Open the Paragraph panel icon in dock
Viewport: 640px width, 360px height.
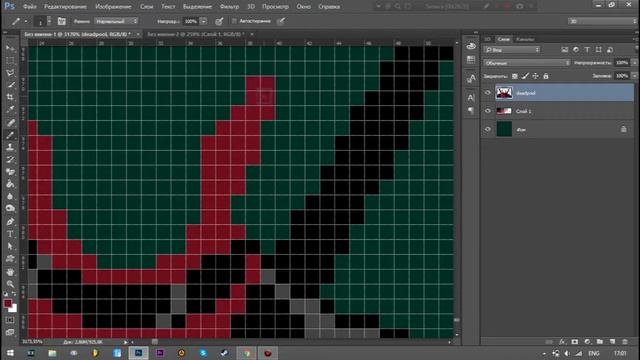(x=471, y=110)
